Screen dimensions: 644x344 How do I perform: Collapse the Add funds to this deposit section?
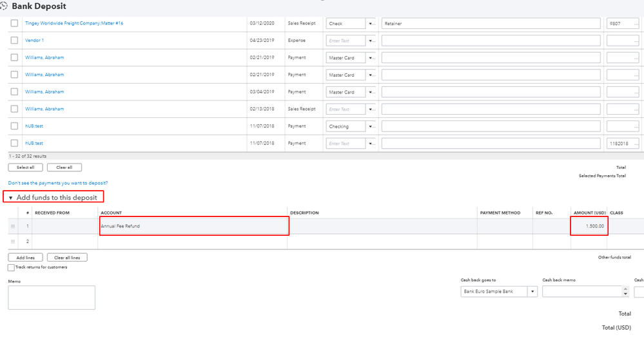(11, 197)
